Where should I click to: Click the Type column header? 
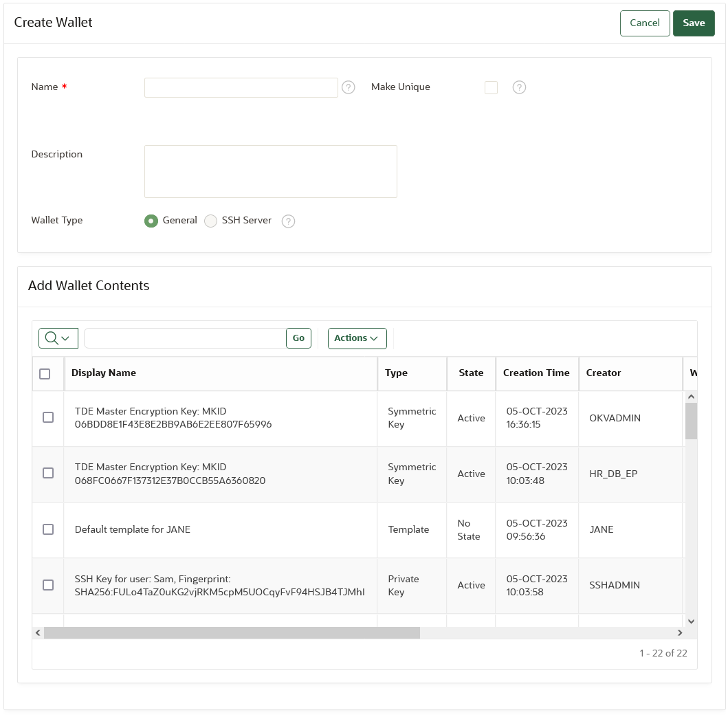coord(396,373)
